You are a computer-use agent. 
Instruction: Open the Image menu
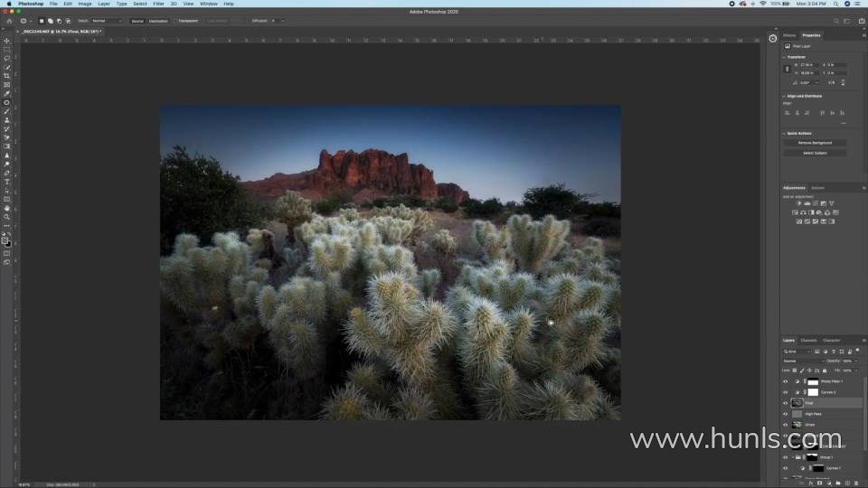(x=85, y=4)
